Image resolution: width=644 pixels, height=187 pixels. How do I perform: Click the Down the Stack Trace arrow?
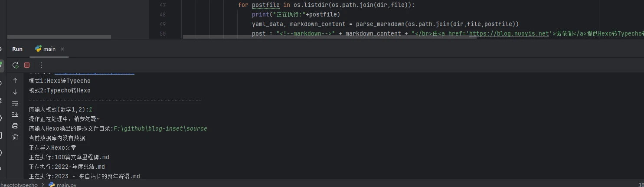(15, 92)
